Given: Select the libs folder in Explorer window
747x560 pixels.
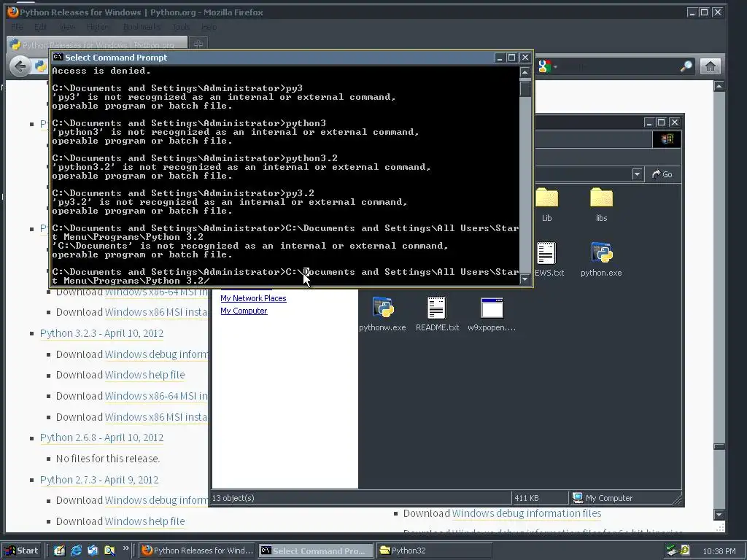Looking at the screenshot, I should (x=601, y=205).
